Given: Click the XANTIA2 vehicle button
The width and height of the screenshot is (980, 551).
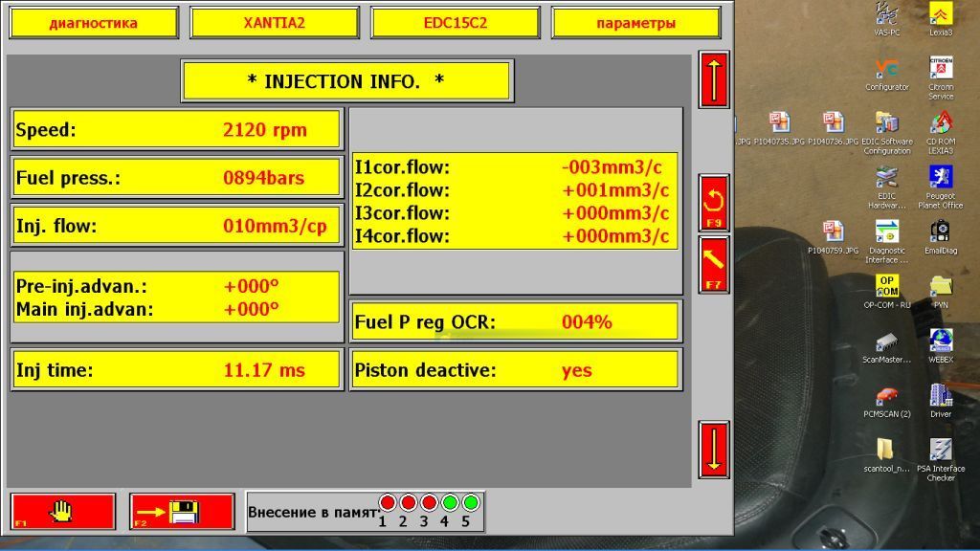Looking at the screenshot, I should click(275, 23).
